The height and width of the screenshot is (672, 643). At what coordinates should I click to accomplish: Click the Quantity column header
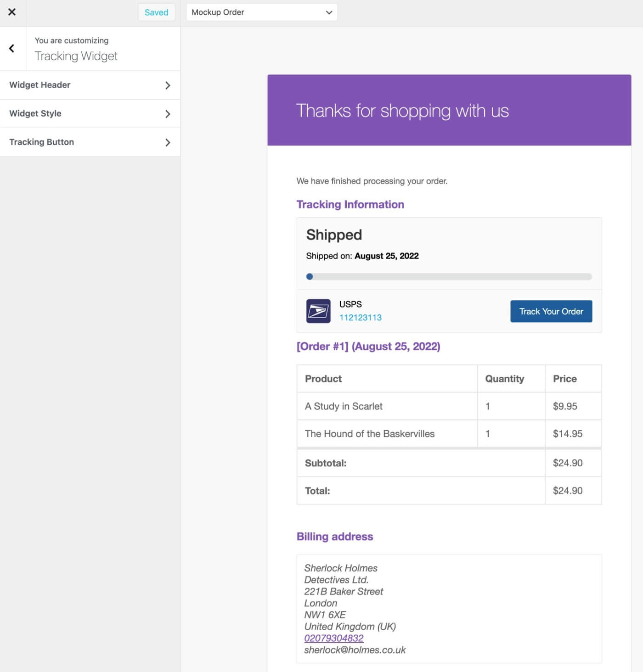click(511, 379)
